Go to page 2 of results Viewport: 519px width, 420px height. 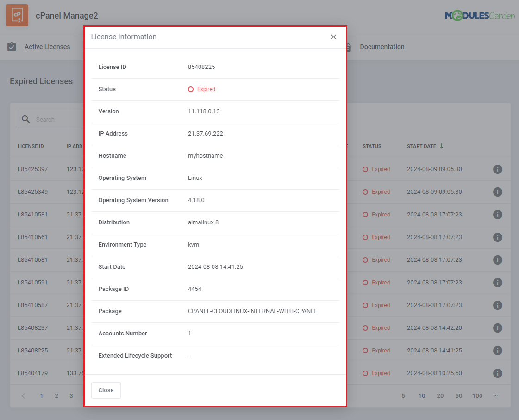tap(56, 396)
